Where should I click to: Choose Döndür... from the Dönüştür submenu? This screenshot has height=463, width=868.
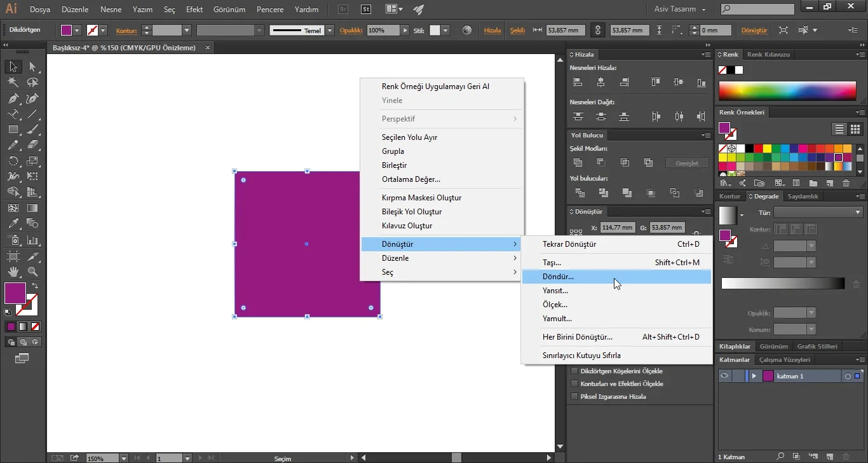[x=616, y=277]
